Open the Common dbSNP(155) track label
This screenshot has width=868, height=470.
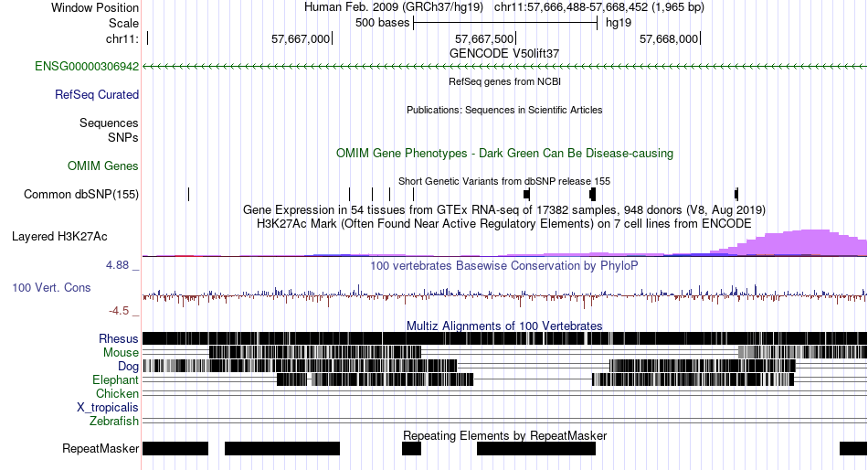tap(81, 195)
